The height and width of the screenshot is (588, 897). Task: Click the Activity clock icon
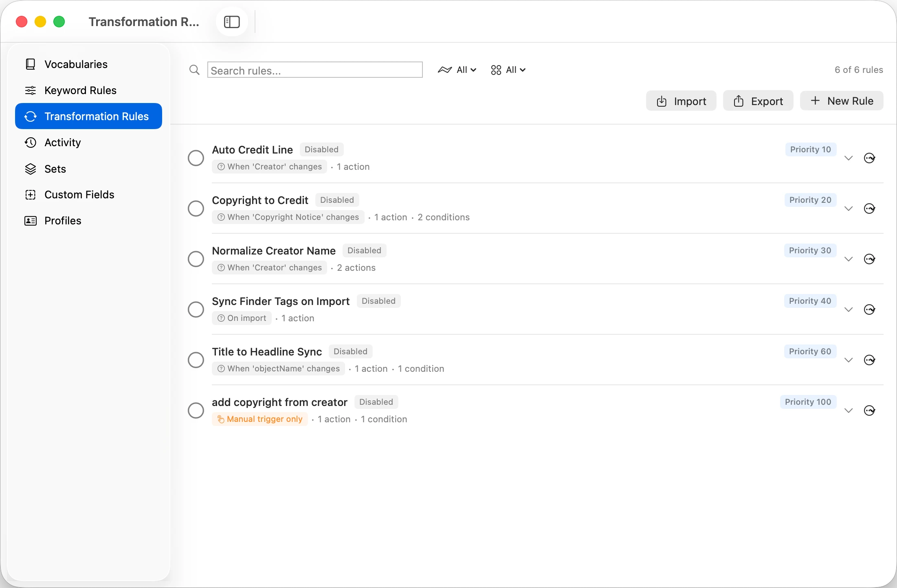31,142
